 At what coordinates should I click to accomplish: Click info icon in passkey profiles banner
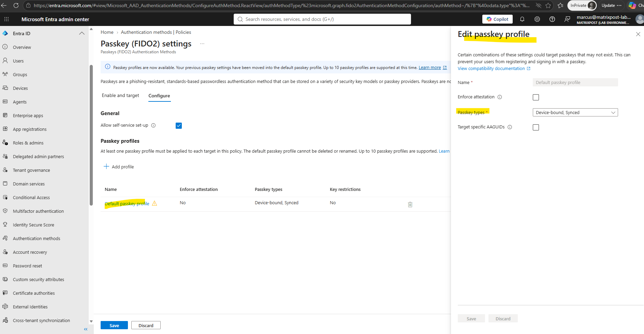pyautogui.click(x=107, y=67)
